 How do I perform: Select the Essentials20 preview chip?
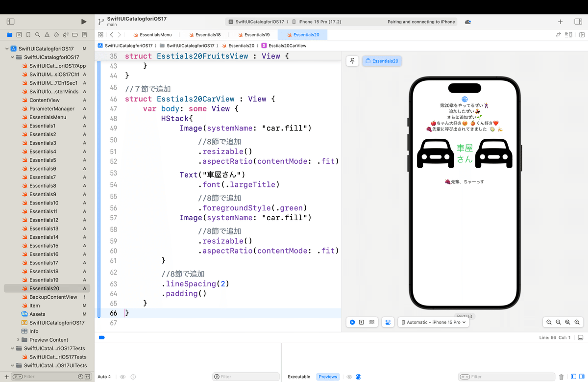click(382, 61)
